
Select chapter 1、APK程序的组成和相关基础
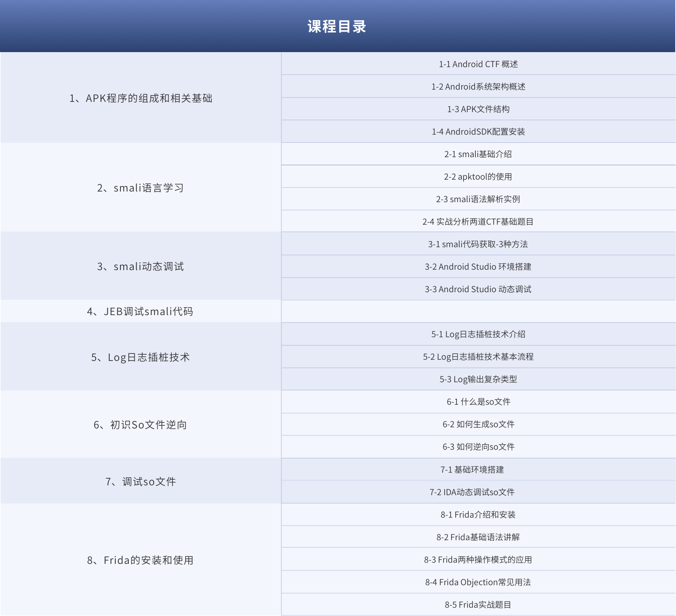(141, 98)
